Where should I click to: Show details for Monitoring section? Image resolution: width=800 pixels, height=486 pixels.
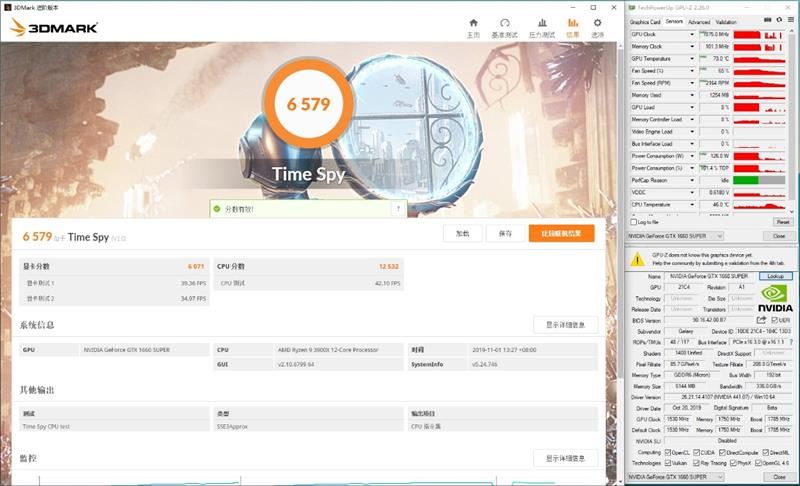pos(565,458)
